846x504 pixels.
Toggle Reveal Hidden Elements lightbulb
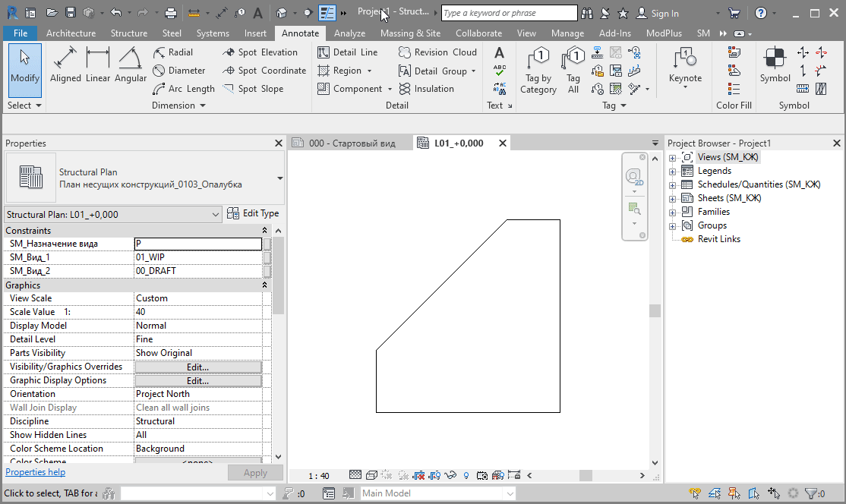pos(466,475)
